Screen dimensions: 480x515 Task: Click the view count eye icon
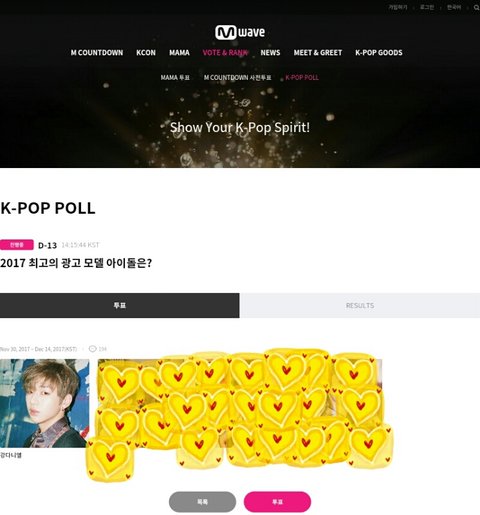pos(92,349)
